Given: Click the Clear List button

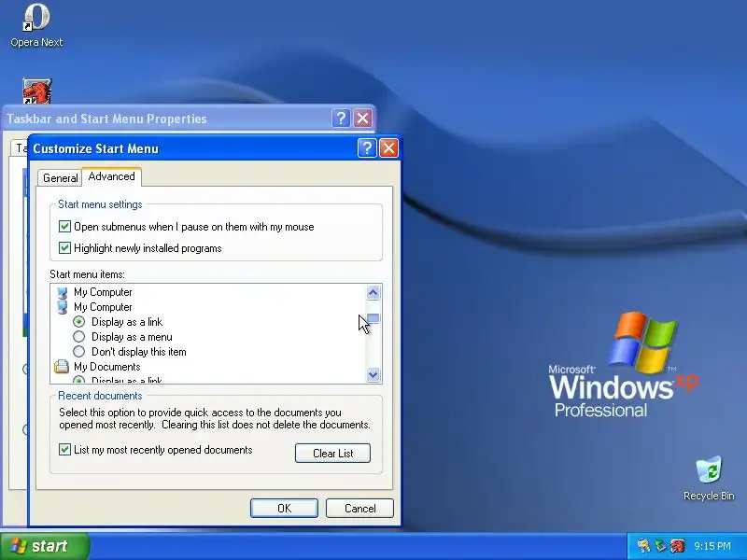Looking at the screenshot, I should click(x=332, y=454).
